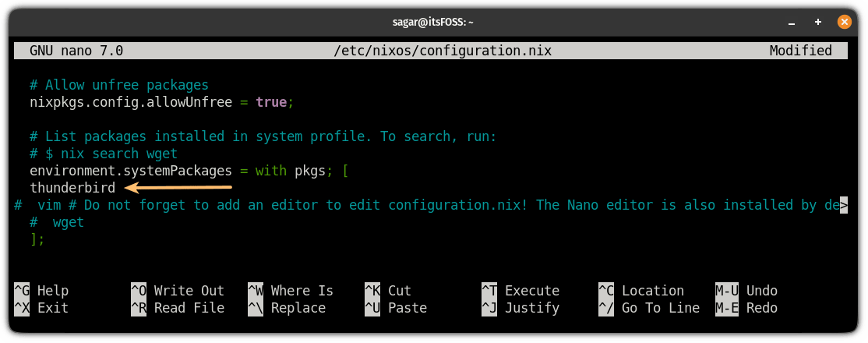The height and width of the screenshot is (343, 868).
Task: Click the allowUnfree true value
Action: click(271, 102)
